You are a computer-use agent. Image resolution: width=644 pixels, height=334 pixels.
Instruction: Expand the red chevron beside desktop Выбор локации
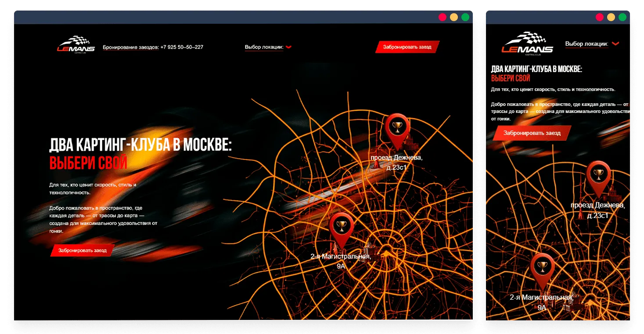(x=288, y=47)
